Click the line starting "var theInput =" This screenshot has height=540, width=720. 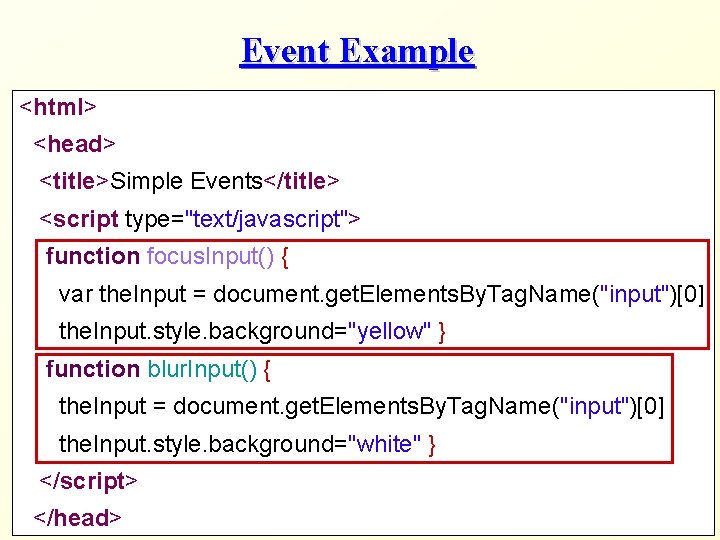(x=381, y=294)
